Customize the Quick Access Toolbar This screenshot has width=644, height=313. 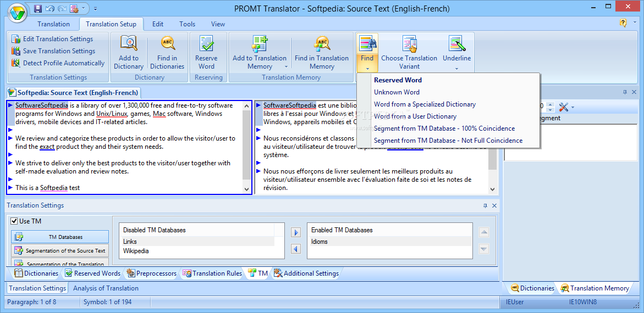click(95, 8)
